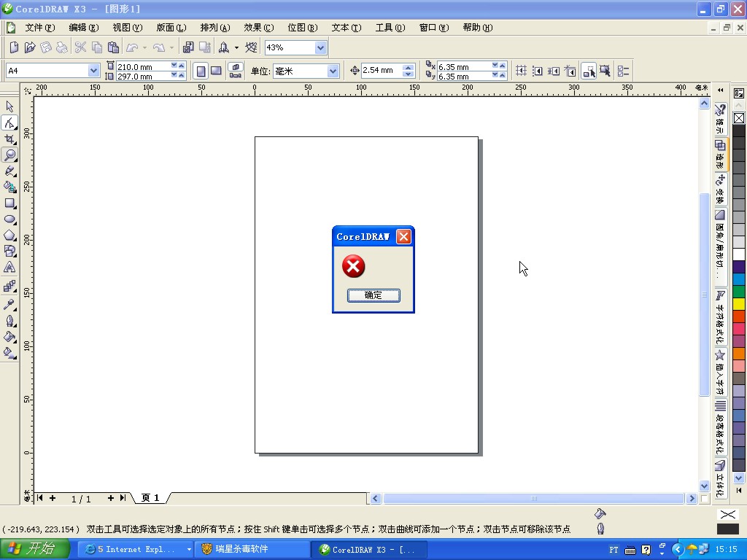
Task: Select the Eyedropper tool
Action: tap(10, 304)
